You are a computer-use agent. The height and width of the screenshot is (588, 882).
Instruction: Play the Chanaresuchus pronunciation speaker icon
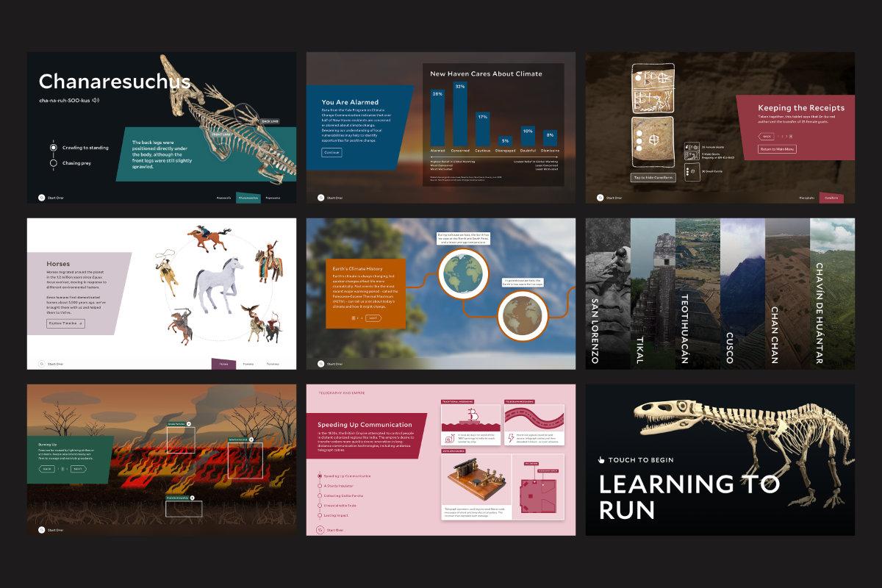tap(96, 101)
